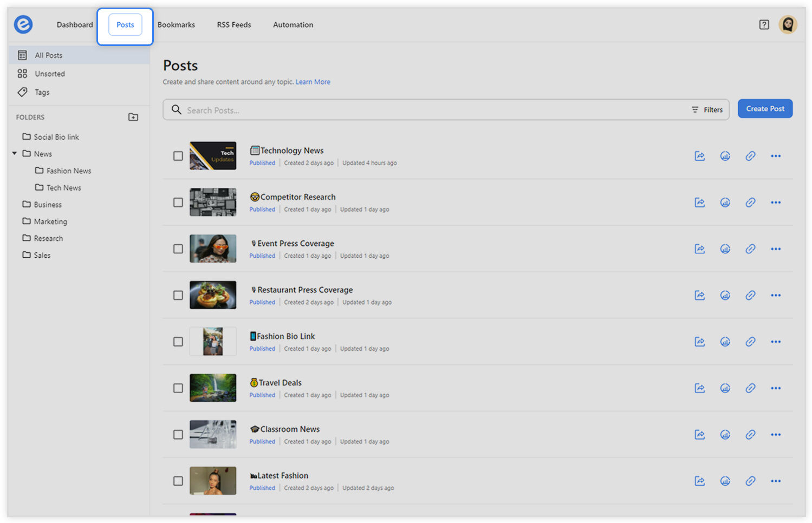Open analytics icon for Event Press Coverage
812x523 pixels.
725,249
